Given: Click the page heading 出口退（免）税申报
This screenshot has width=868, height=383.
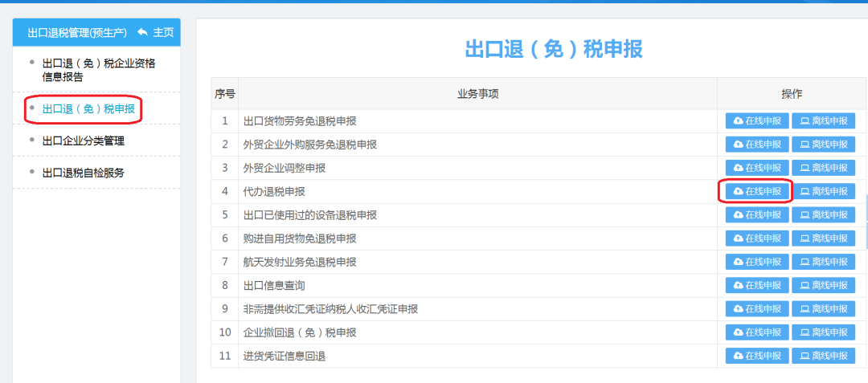Looking at the screenshot, I should click(554, 49).
